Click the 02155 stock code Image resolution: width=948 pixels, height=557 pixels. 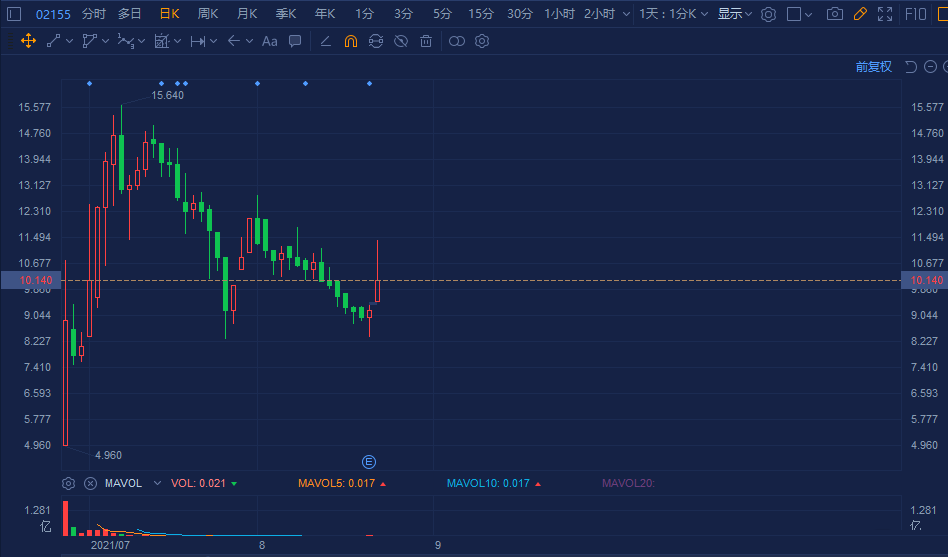[x=53, y=15]
